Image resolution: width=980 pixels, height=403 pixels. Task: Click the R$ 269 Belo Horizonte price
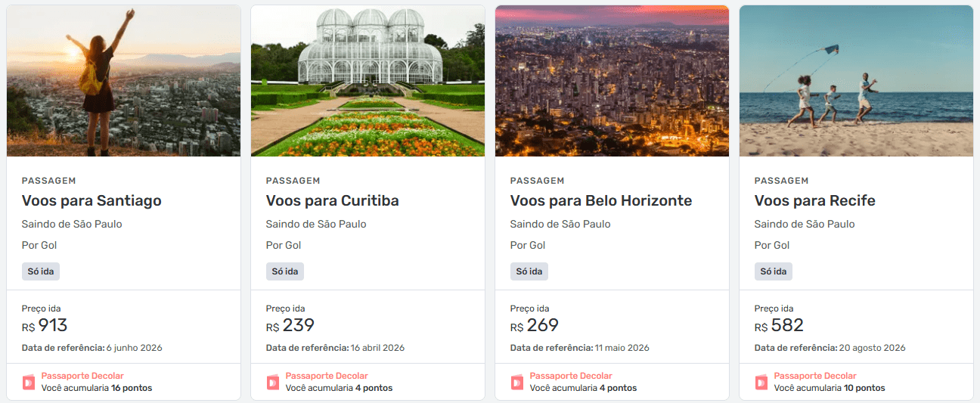(535, 326)
